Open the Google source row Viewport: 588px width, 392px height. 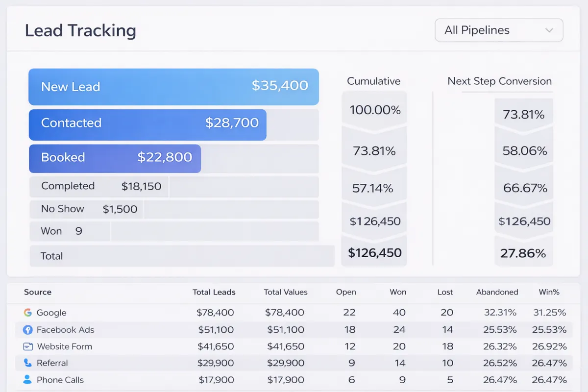[x=294, y=313]
